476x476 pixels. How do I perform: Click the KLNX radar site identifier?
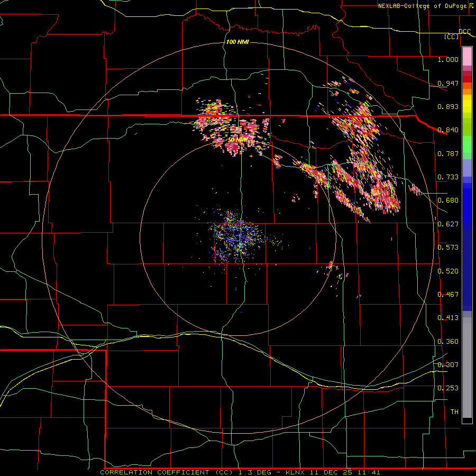[x=295, y=472]
